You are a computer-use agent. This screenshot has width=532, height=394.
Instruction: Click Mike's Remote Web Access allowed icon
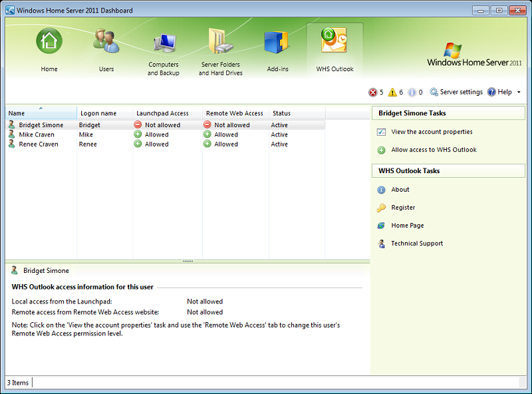click(x=207, y=134)
